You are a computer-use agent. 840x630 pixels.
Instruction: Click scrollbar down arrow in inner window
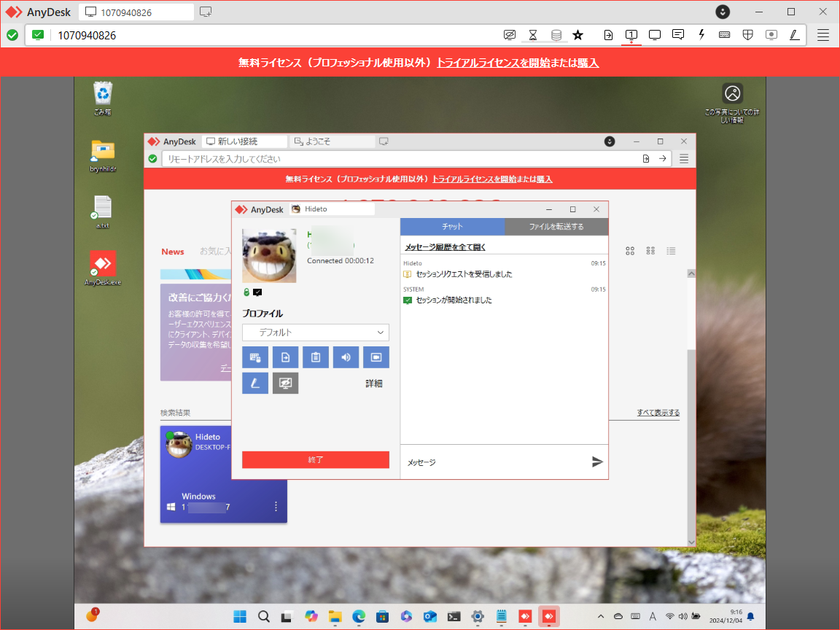pyautogui.click(x=691, y=542)
